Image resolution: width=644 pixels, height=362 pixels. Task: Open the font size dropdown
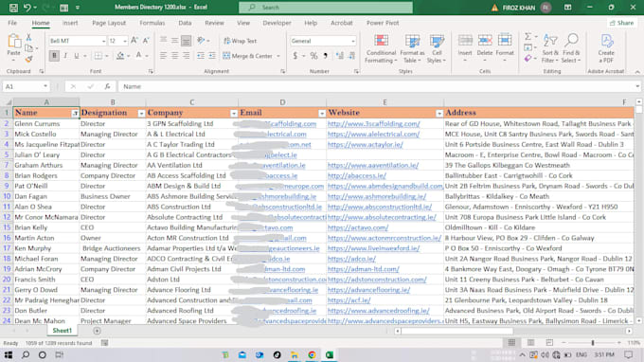tap(125, 41)
